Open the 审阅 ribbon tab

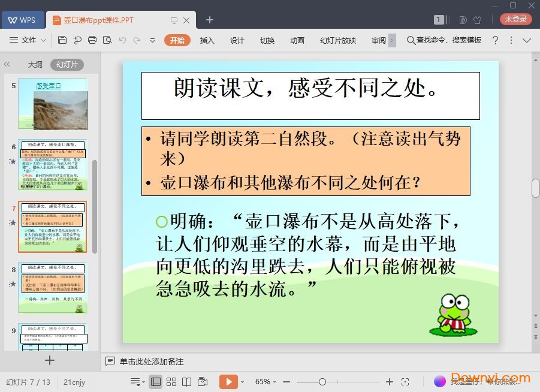pyautogui.click(x=379, y=40)
